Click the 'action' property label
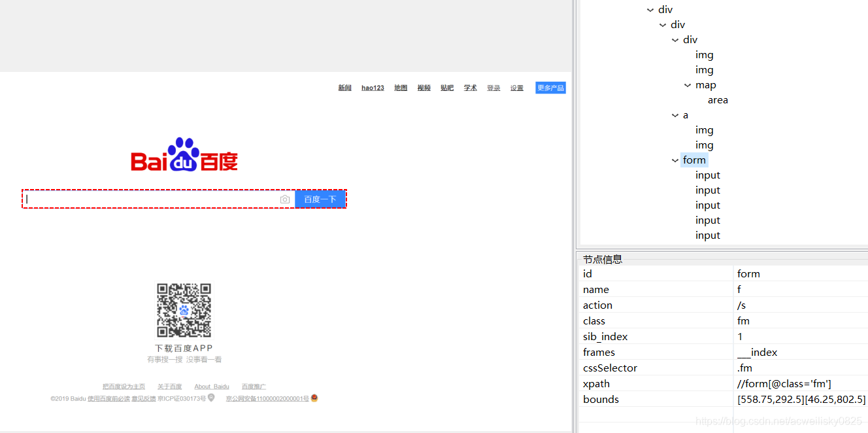 pyautogui.click(x=597, y=305)
